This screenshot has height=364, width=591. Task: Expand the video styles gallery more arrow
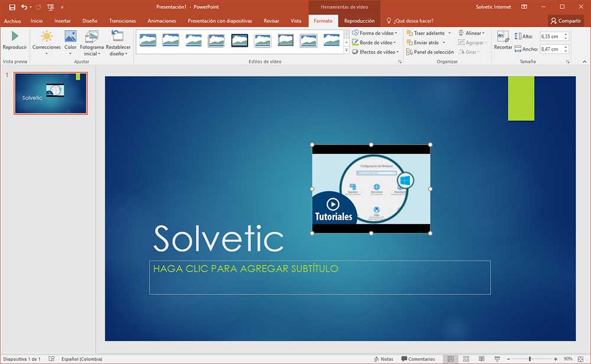(346, 50)
